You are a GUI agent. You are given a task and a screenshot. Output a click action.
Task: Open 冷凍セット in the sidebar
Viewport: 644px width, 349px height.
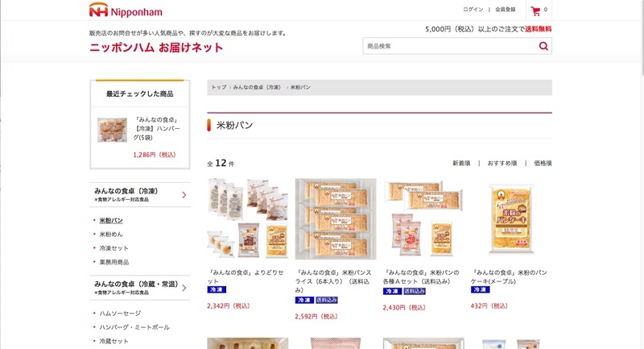(114, 248)
